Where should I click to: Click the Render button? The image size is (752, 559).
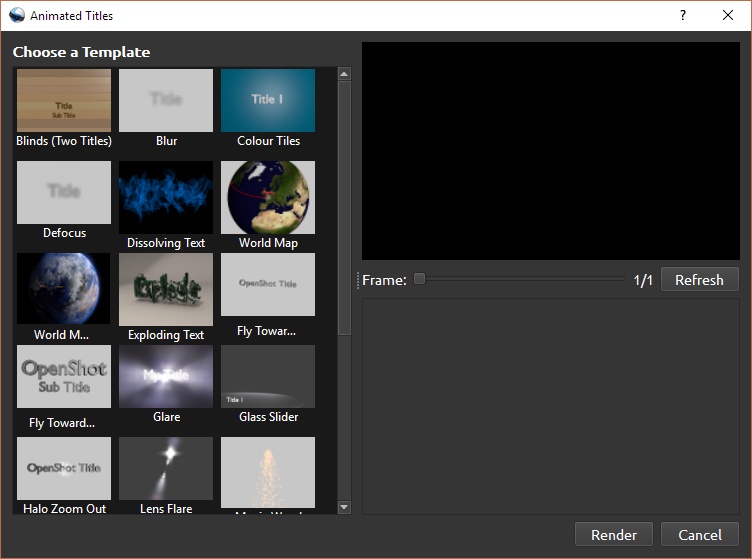(x=614, y=535)
